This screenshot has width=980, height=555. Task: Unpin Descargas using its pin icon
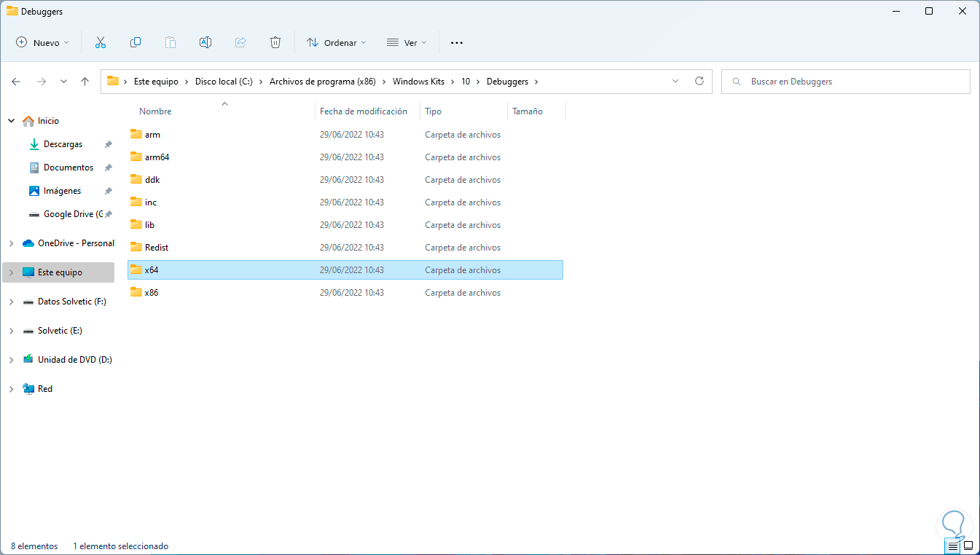[109, 144]
